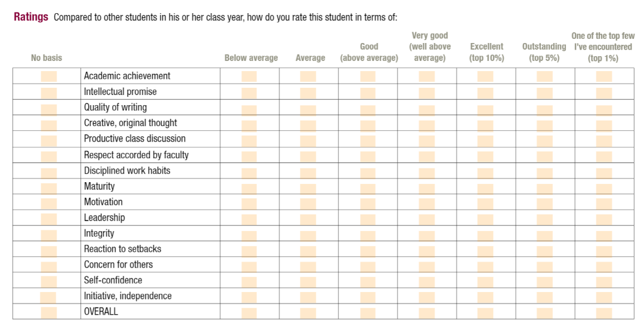Select No basis for Leadership
644x329 pixels.
click(x=49, y=218)
